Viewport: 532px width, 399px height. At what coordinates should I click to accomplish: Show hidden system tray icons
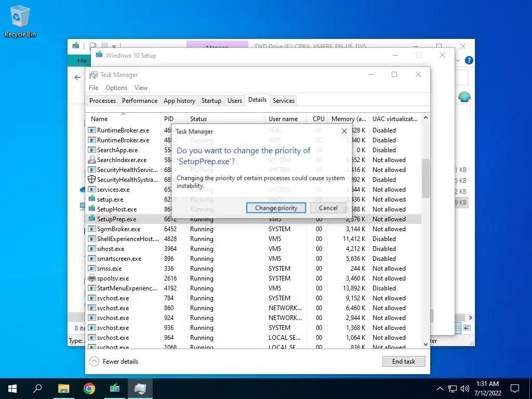coord(440,389)
